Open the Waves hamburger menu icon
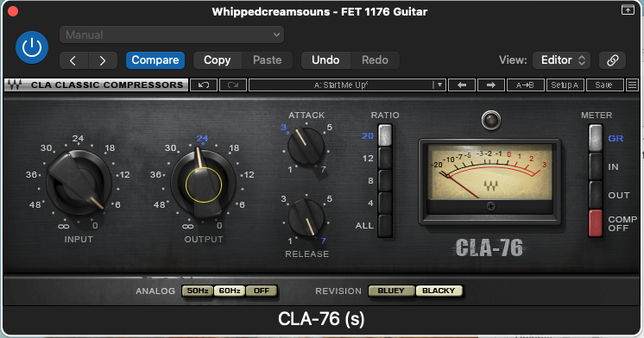 point(632,84)
